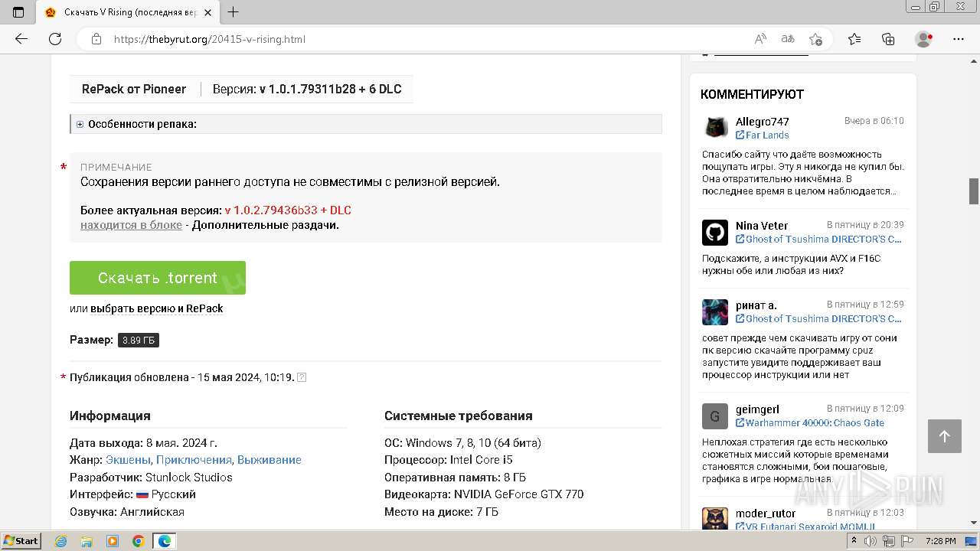Image resolution: width=980 pixels, height=551 pixels.
Task: Open File Explorer from taskbar
Action: 87,541
